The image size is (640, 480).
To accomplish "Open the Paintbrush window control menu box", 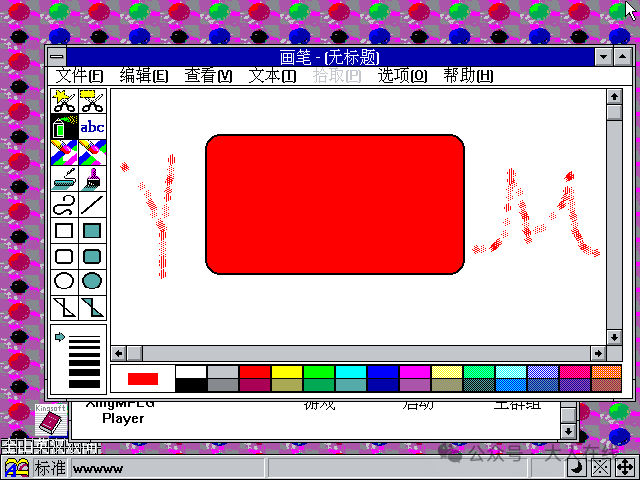I will [57, 57].
